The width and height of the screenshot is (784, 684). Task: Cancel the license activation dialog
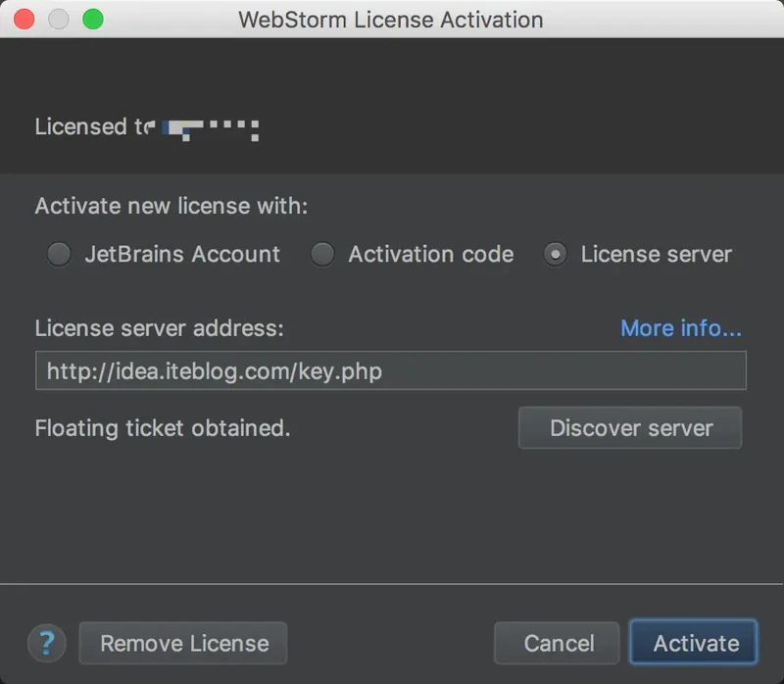coord(558,644)
